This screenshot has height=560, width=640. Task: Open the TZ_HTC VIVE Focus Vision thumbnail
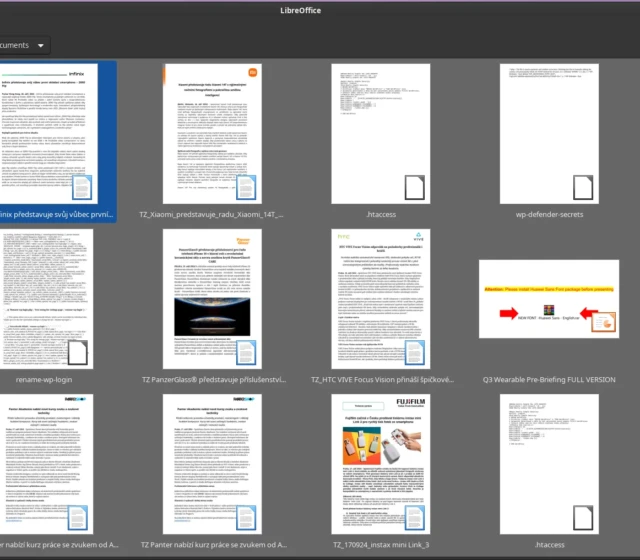pyautogui.click(x=380, y=299)
